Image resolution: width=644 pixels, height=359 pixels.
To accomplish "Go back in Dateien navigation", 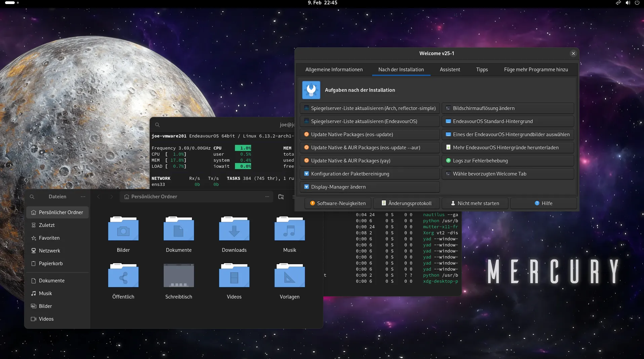I will click(98, 197).
